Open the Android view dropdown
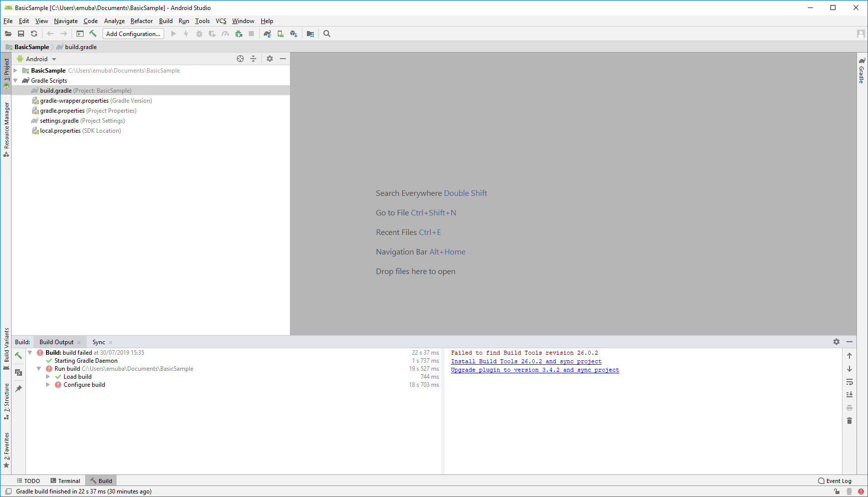This screenshot has width=868, height=497. coord(37,59)
